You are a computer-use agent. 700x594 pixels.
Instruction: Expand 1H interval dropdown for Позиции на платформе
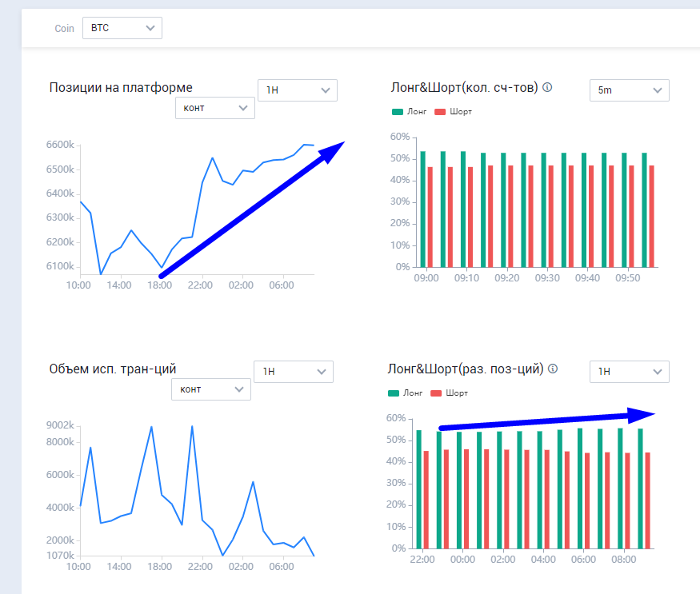[x=297, y=90]
